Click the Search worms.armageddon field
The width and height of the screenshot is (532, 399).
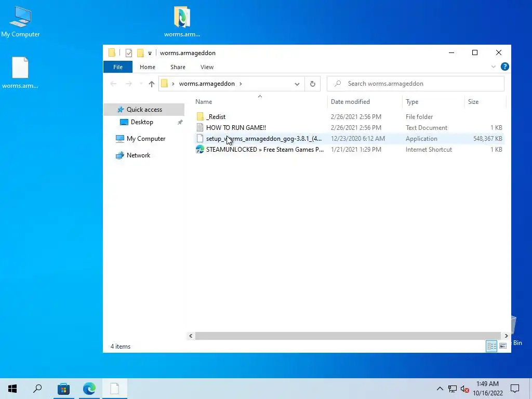pos(415,84)
